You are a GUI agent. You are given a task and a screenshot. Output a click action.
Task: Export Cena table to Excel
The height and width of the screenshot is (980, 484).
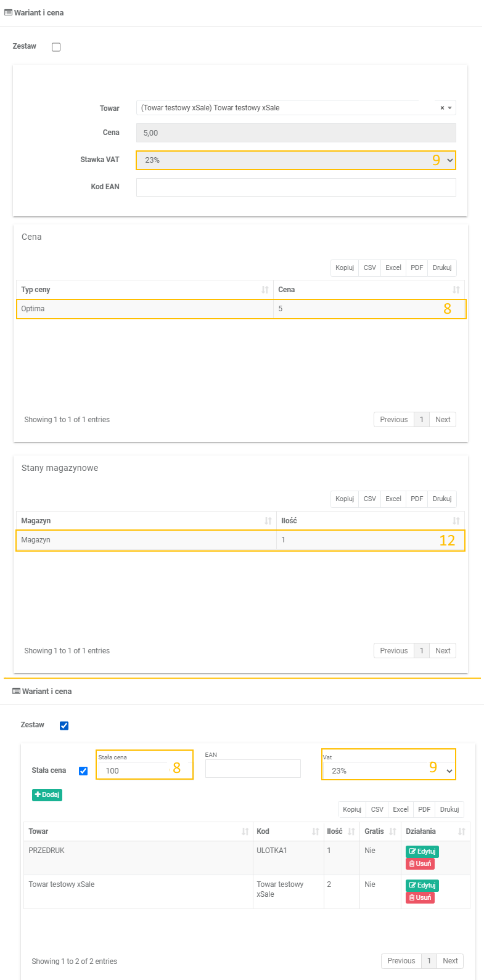pos(393,267)
